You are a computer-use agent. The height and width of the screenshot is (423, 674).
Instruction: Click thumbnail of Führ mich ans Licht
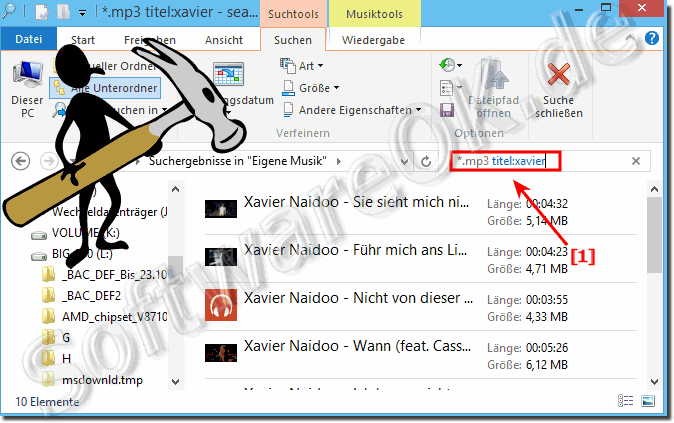[221, 257]
